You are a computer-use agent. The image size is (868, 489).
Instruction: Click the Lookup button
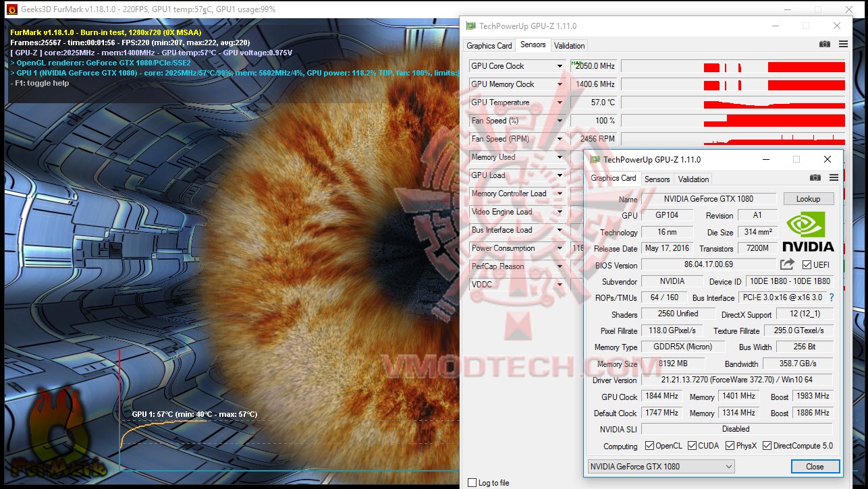pos(808,199)
